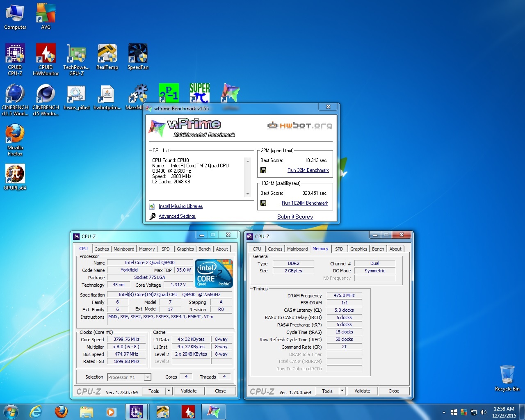Click Show desktop strip on taskbar
The width and height of the screenshot is (525, 420).
[522, 412]
